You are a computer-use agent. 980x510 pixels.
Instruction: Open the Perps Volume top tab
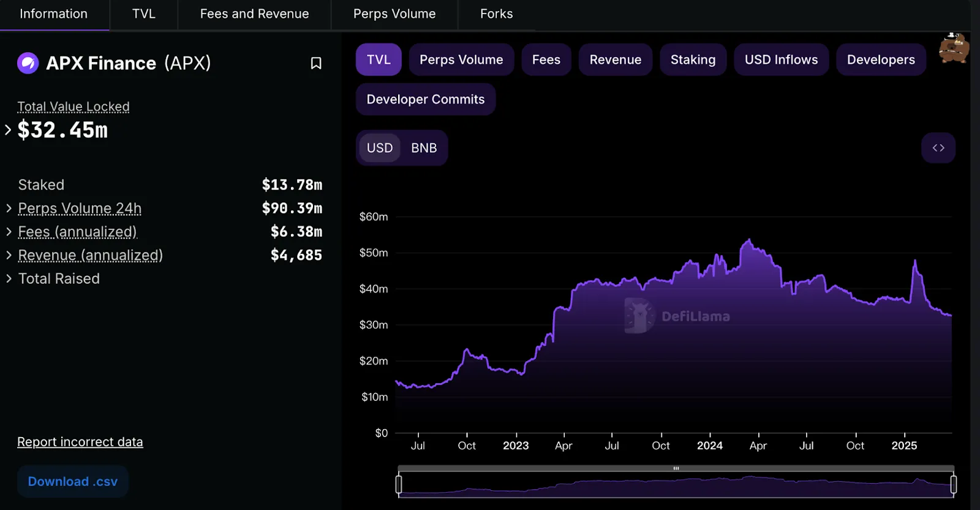pos(394,14)
